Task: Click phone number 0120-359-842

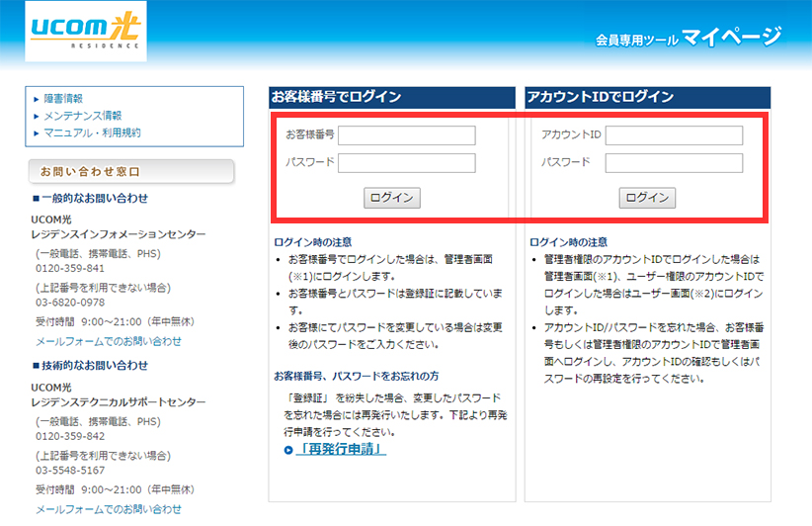Action: tap(70, 436)
